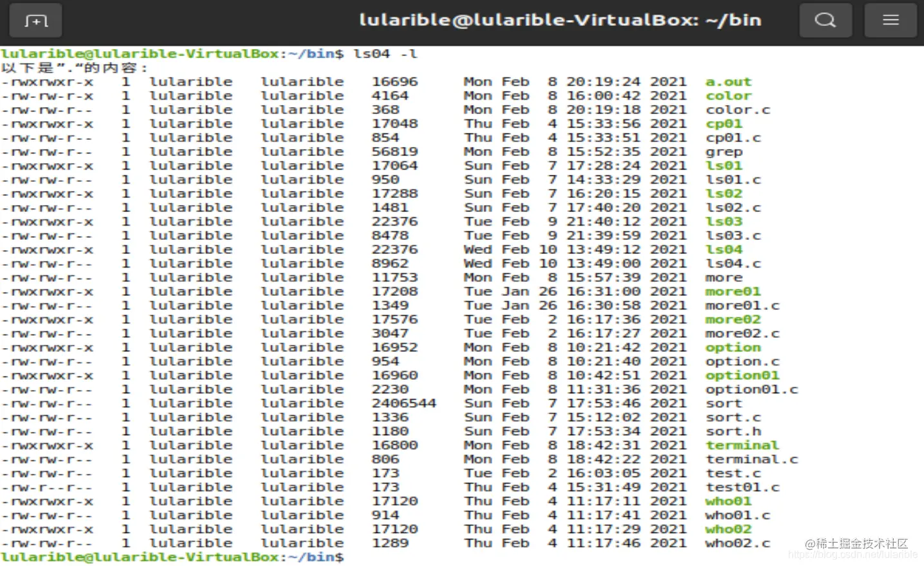The height and width of the screenshot is (566, 924).
Task: Select file name cp01.c
Action: click(x=733, y=138)
